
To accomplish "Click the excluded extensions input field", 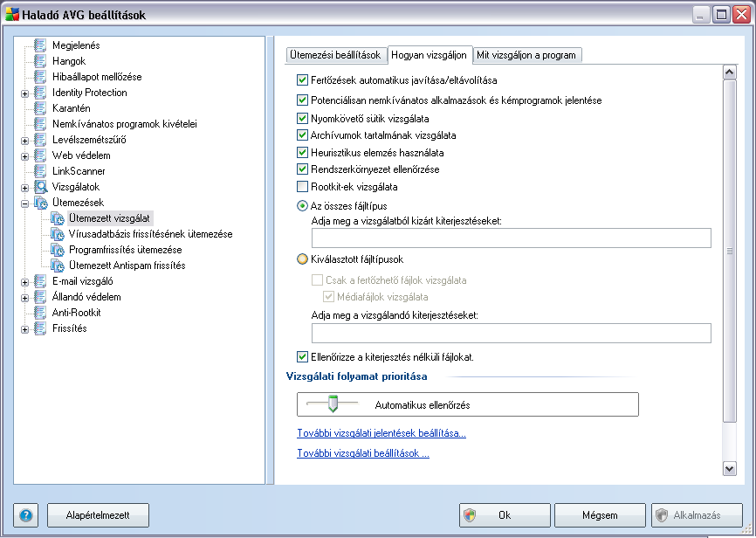I will pyautogui.click(x=511, y=238).
